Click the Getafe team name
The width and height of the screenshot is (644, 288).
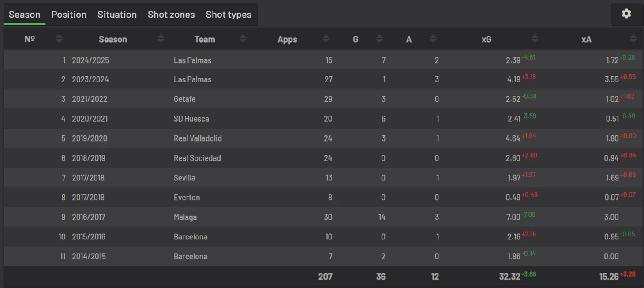pos(184,99)
